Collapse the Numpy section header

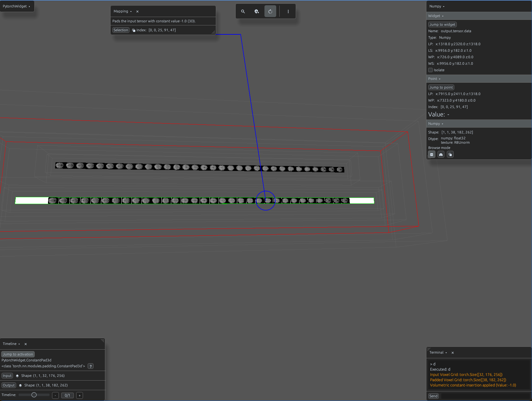click(436, 124)
